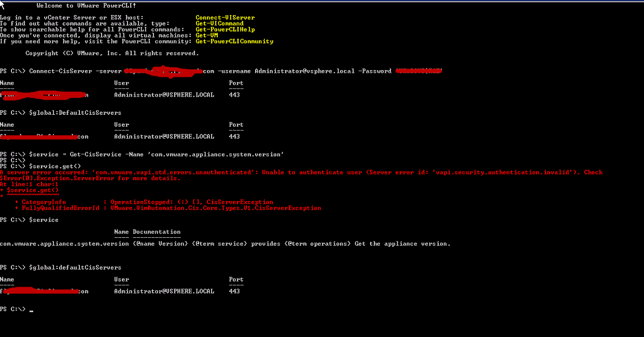This screenshot has width=644, height=337.
Task: Click the '$service = Get-CisService' command line
Action: [142, 155]
